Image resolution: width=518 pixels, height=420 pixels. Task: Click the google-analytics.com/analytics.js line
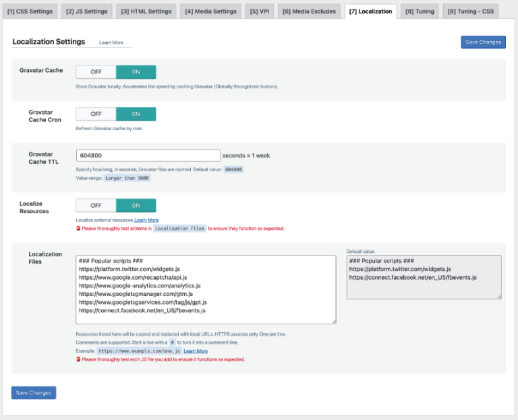pos(140,286)
